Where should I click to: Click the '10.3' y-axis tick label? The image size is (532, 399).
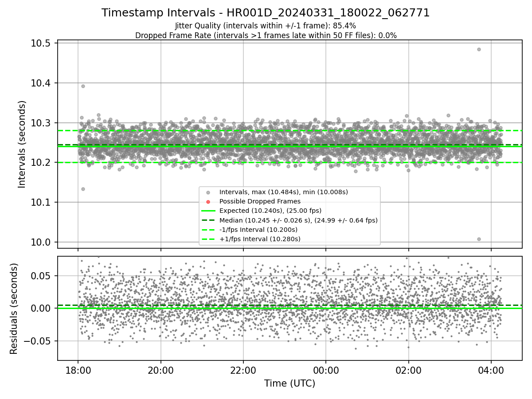click(x=40, y=123)
